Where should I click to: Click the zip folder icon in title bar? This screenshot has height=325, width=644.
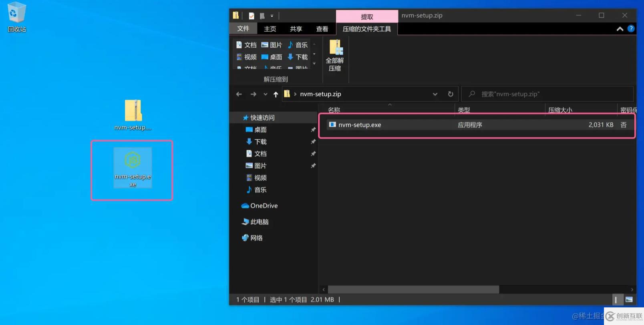coord(236,16)
